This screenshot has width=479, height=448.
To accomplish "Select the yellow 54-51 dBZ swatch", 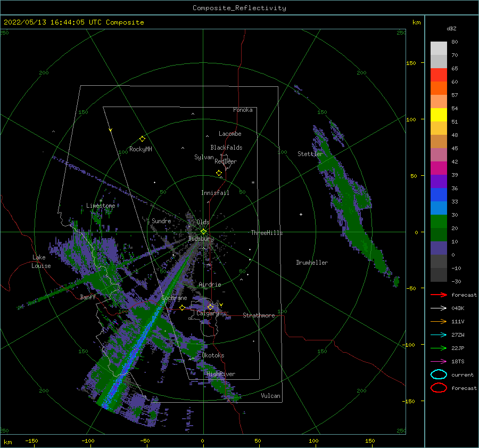I will click(439, 115).
